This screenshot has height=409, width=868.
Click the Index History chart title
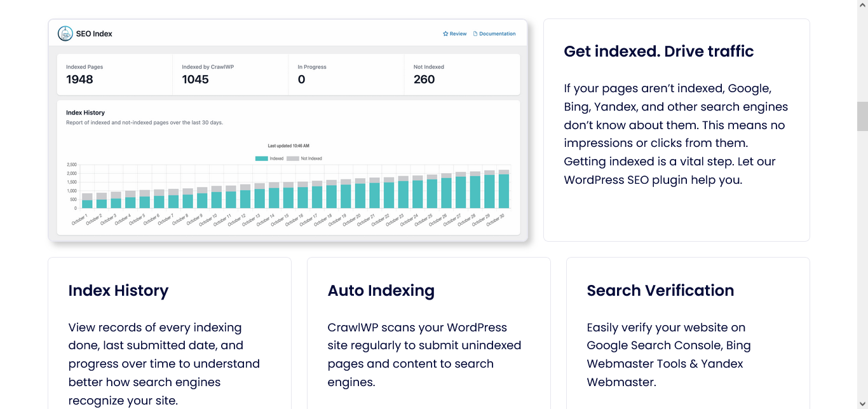coord(85,113)
